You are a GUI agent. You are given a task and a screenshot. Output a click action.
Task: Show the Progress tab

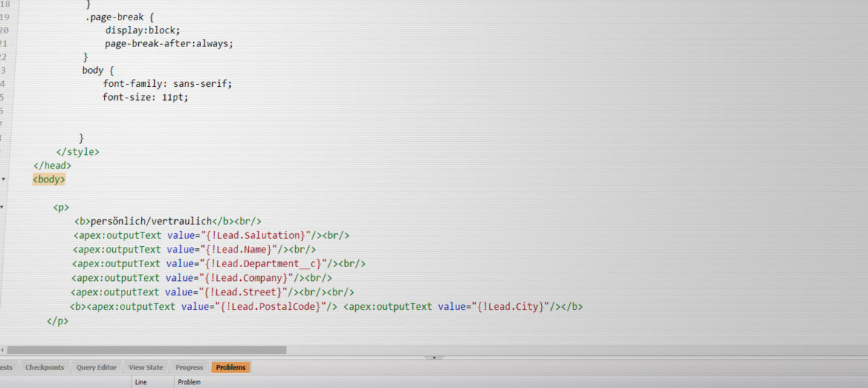(189, 367)
